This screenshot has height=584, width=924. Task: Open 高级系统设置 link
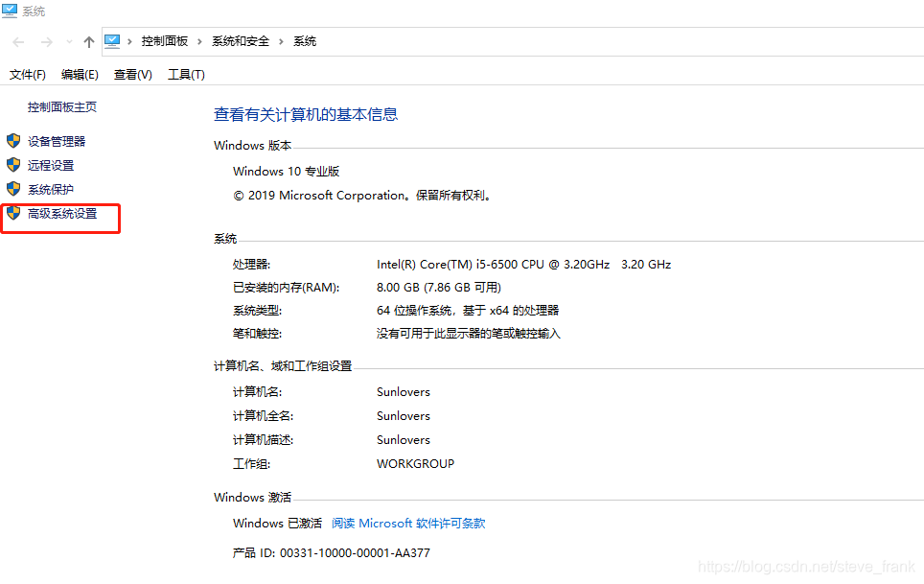pos(62,213)
